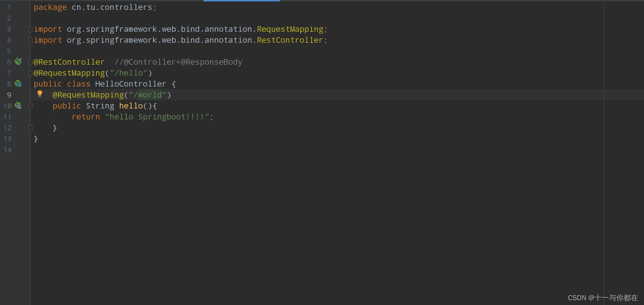Click line number 14 in the gutter
The width and height of the screenshot is (644, 305).
[7, 150]
